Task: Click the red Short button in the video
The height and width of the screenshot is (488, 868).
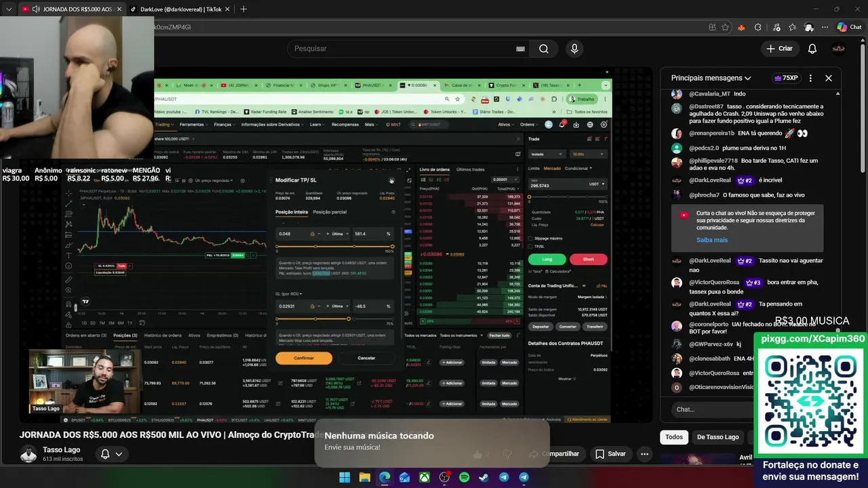Action: pyautogui.click(x=589, y=259)
